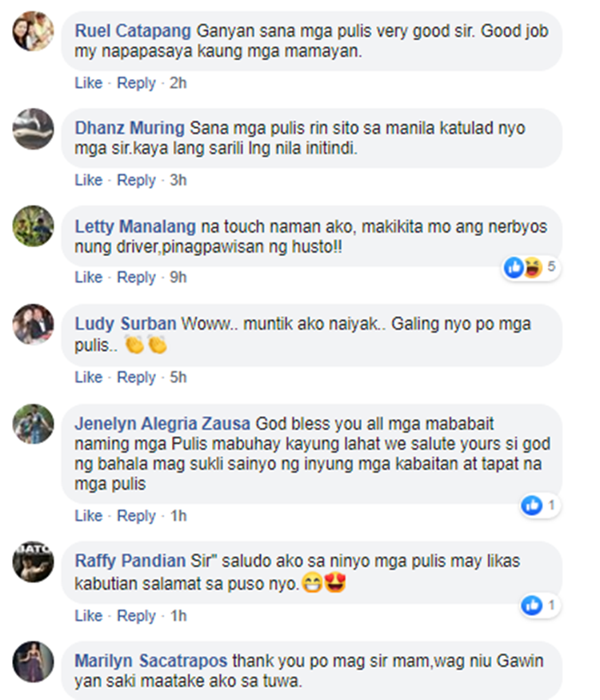Click Raffy Pandian's profile photo
The width and height of the screenshot is (600, 700).
[x=33, y=562]
